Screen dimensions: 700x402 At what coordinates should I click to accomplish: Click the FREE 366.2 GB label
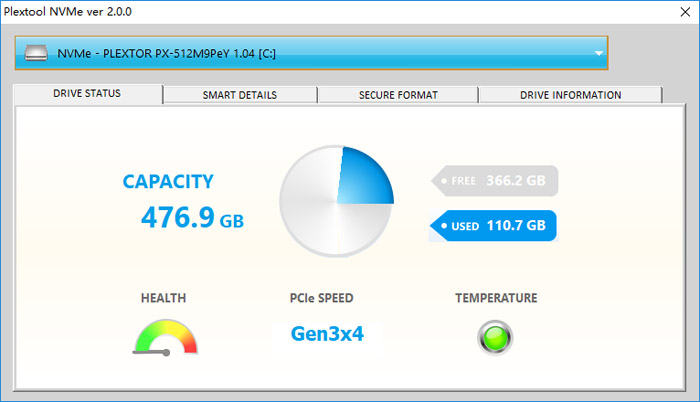[x=495, y=181]
